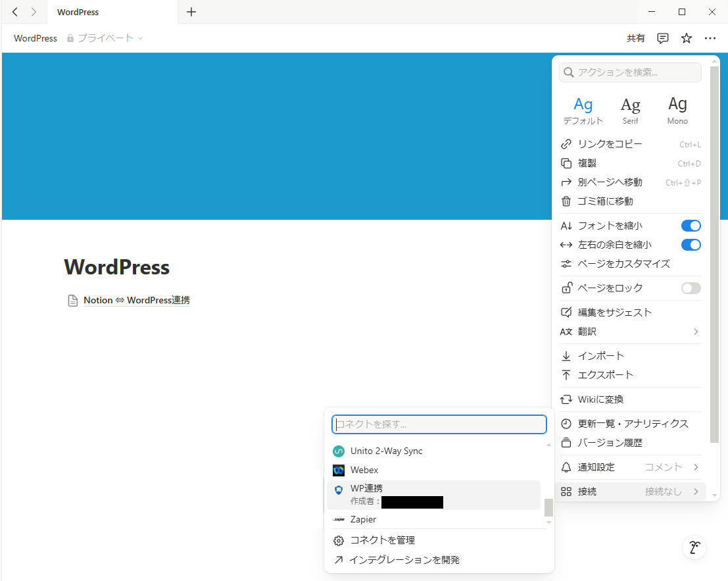The height and width of the screenshot is (581, 728).
Task: Enable the ページをロック toggle
Action: click(x=691, y=288)
